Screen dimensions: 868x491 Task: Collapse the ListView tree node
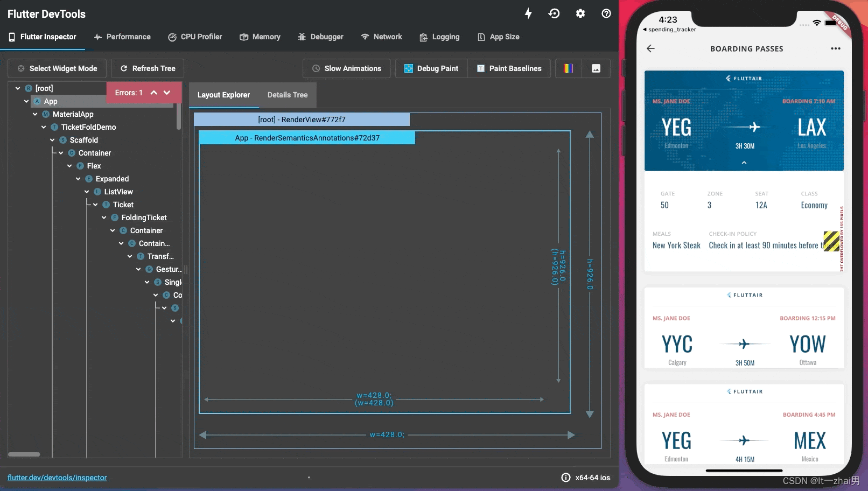point(87,192)
